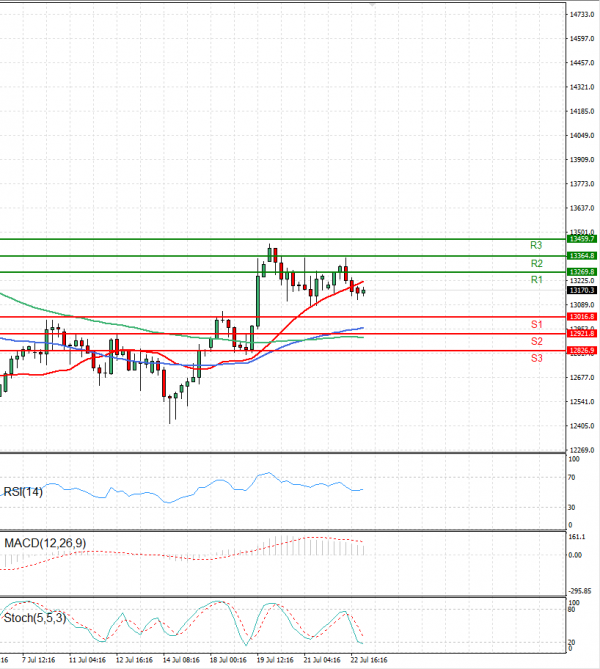The height and width of the screenshot is (669, 600).
Task: Click the 0.00 value on MACD axis
Action: coord(575,555)
